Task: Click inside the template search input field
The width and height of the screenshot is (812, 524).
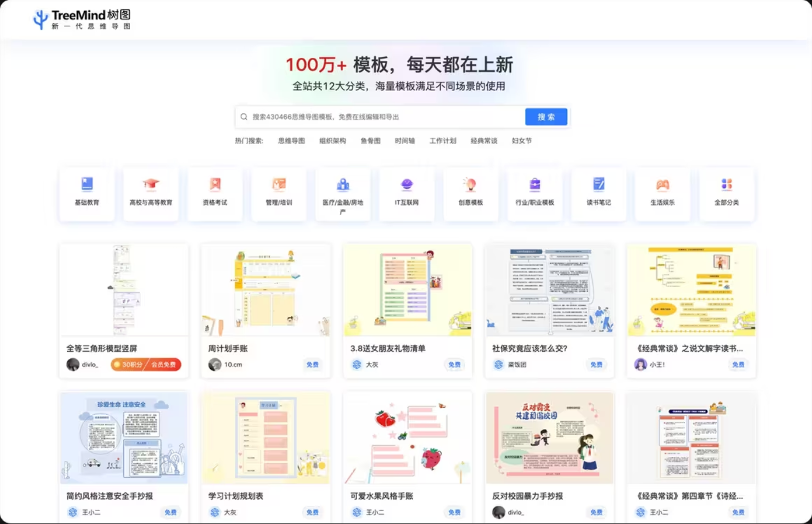Action: click(379, 117)
